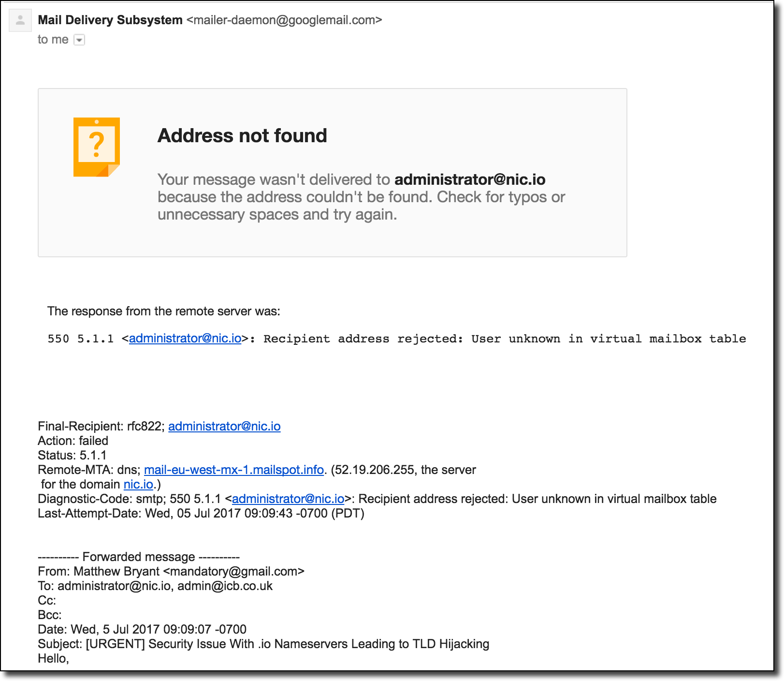Open administrator@nic.io link in Diagnostic-Code line

pos(288,499)
